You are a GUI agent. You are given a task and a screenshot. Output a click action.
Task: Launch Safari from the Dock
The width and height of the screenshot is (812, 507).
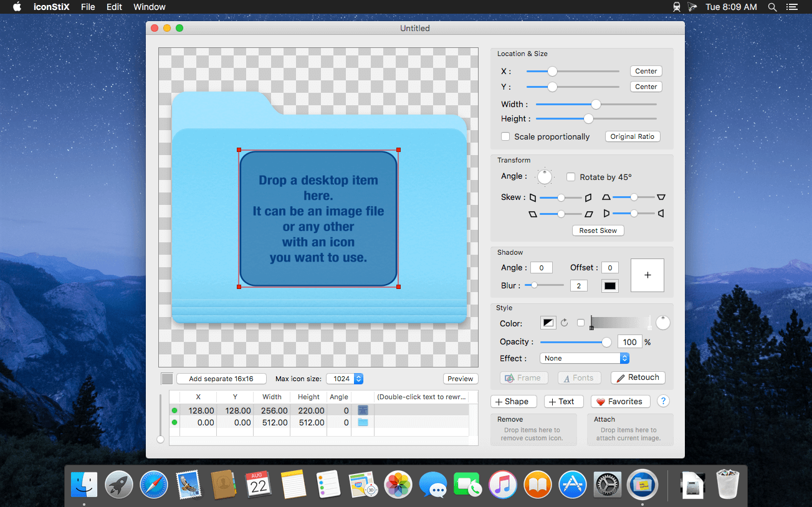point(153,485)
